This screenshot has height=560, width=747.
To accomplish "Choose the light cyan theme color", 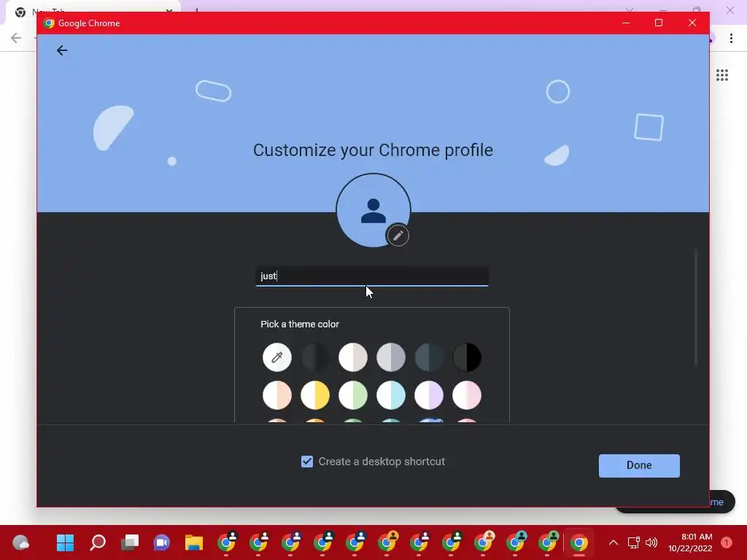I will (x=391, y=395).
